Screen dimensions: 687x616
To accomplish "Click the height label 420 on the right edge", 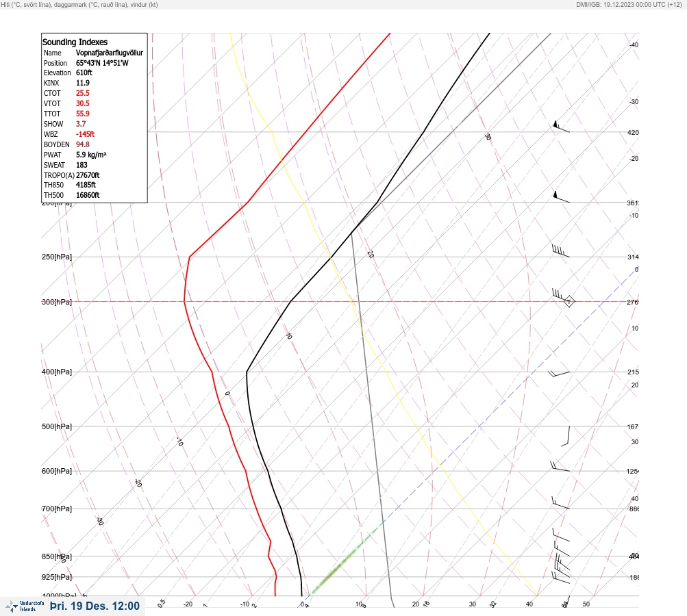I will click(x=633, y=132).
